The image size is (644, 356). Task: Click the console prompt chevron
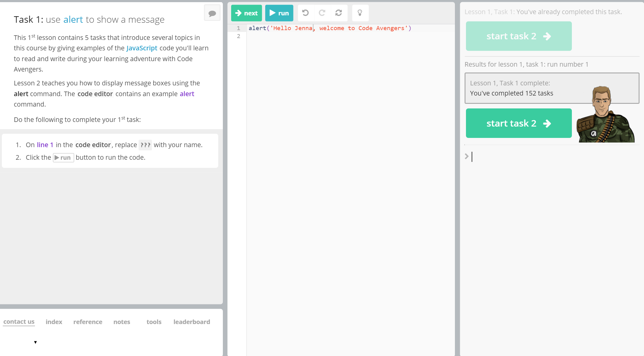[467, 156]
